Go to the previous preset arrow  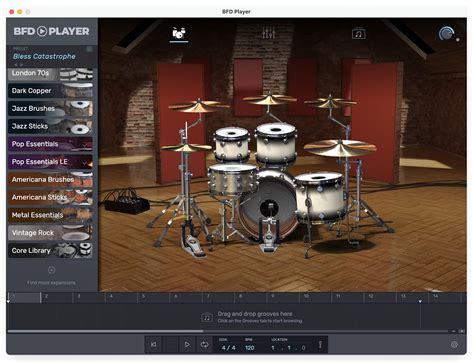click(15, 65)
